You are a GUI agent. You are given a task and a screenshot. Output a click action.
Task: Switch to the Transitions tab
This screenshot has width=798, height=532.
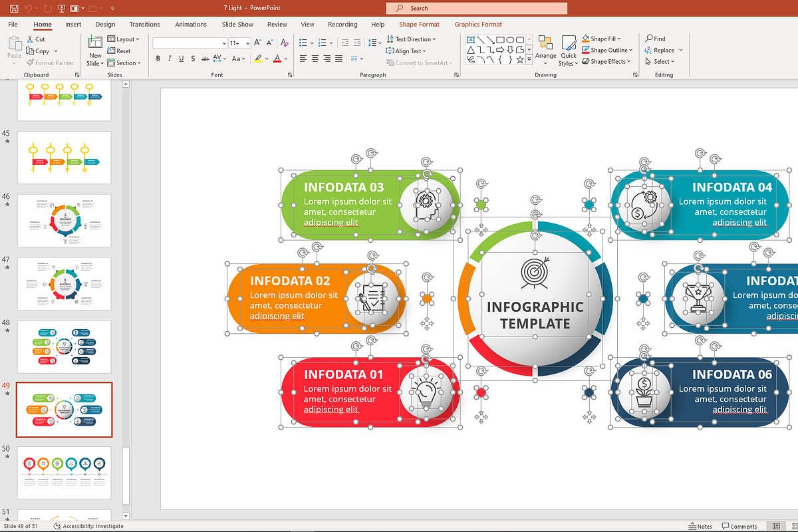(144, 24)
